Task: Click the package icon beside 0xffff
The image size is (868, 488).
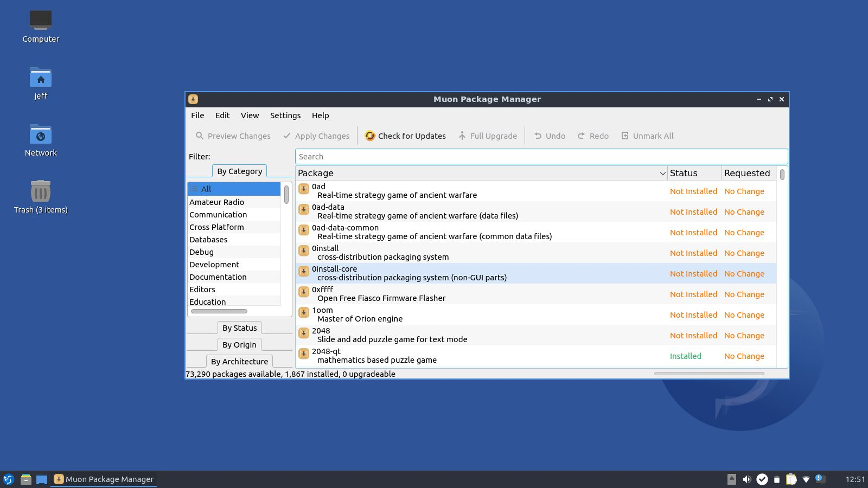Action: tap(304, 292)
